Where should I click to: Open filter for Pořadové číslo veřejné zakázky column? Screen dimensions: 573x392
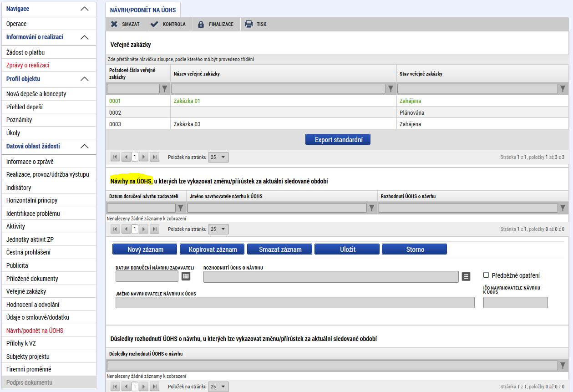(x=165, y=88)
